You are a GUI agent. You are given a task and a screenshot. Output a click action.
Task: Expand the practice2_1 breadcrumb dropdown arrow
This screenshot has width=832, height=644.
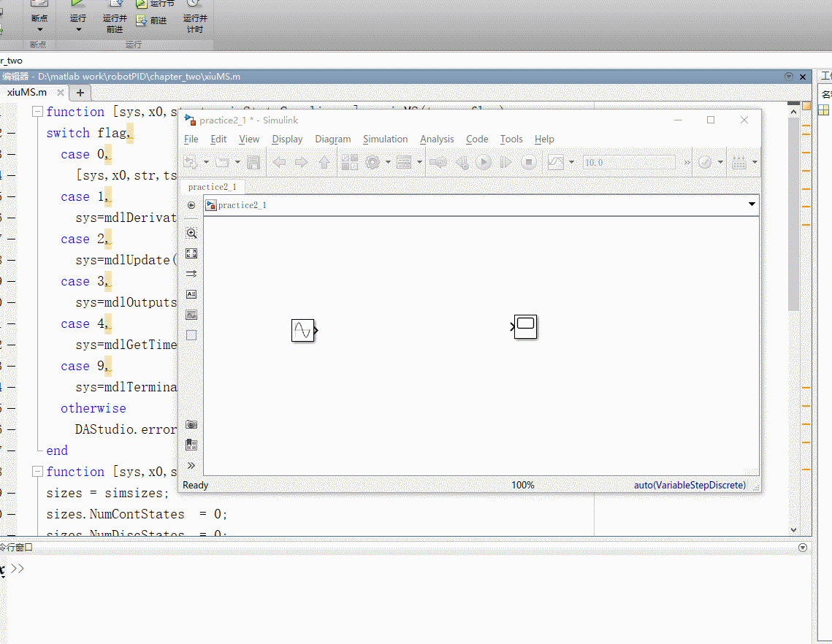coord(752,204)
